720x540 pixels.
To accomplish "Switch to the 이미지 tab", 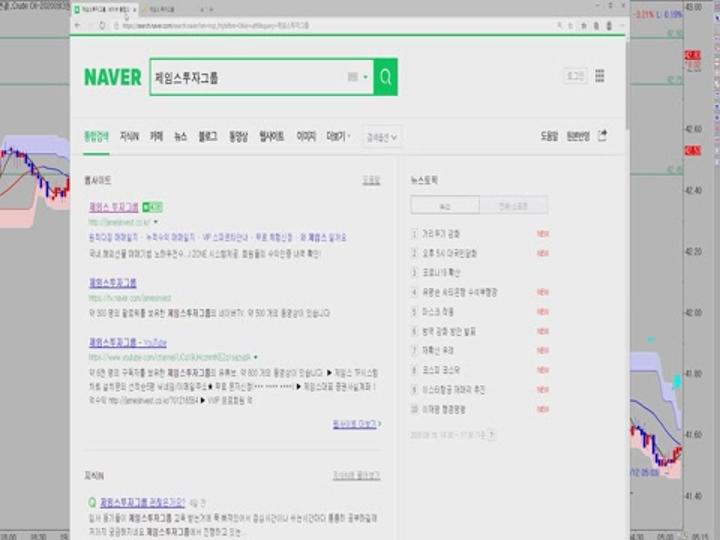I will tap(306, 136).
